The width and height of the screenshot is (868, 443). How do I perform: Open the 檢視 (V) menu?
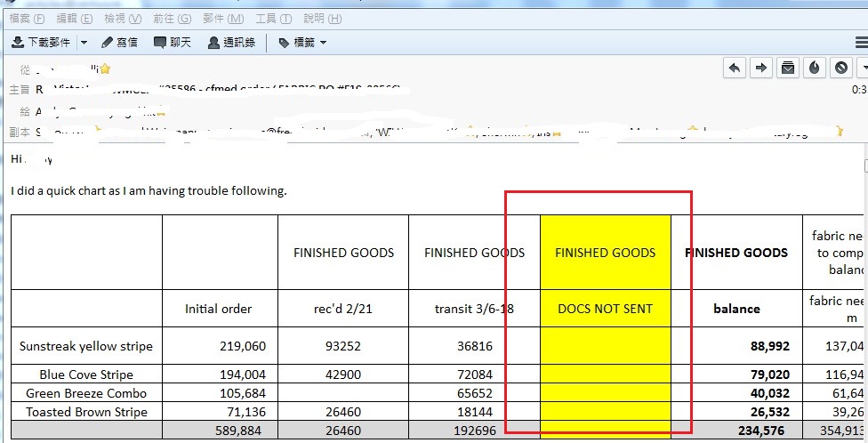pos(123,18)
